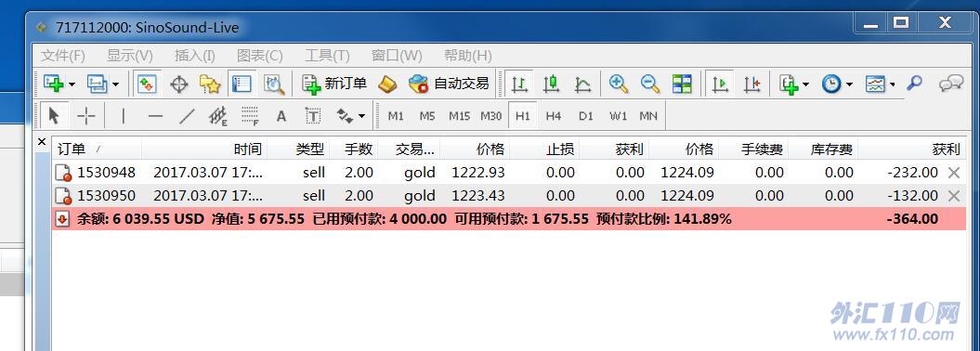Select the text label T tool
The width and height of the screenshot is (980, 351).
[x=312, y=116]
